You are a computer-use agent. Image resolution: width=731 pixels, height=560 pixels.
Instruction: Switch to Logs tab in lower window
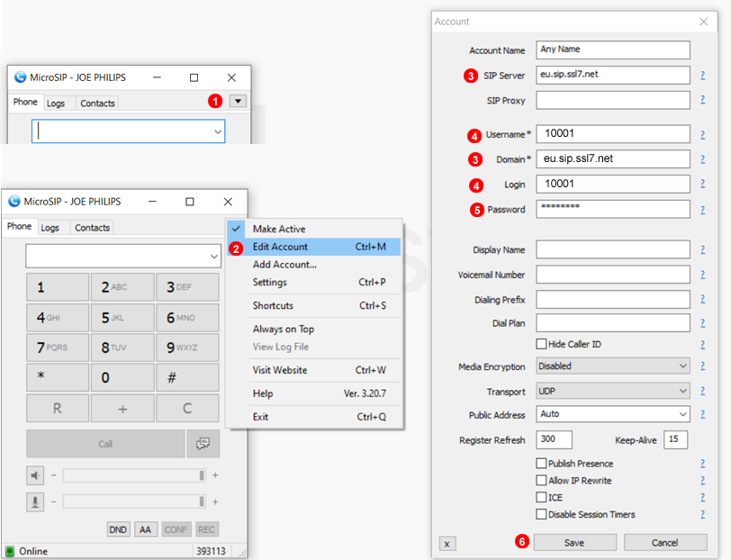pyautogui.click(x=50, y=228)
